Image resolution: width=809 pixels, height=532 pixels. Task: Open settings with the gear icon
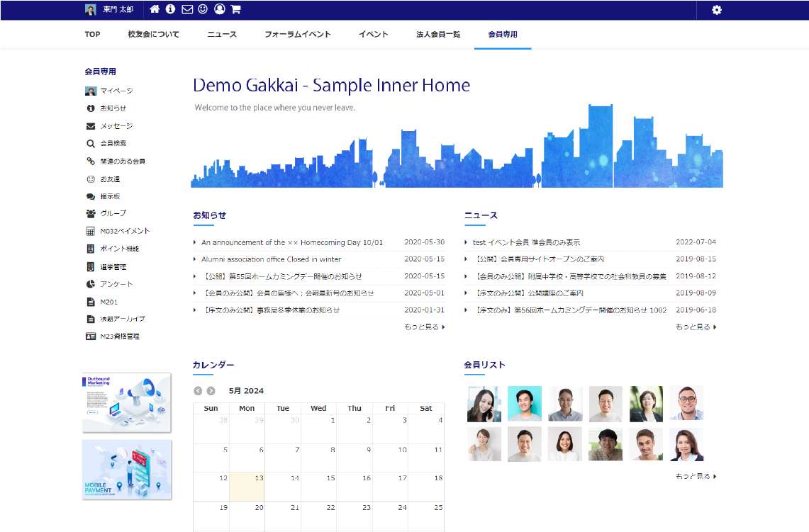(x=717, y=10)
